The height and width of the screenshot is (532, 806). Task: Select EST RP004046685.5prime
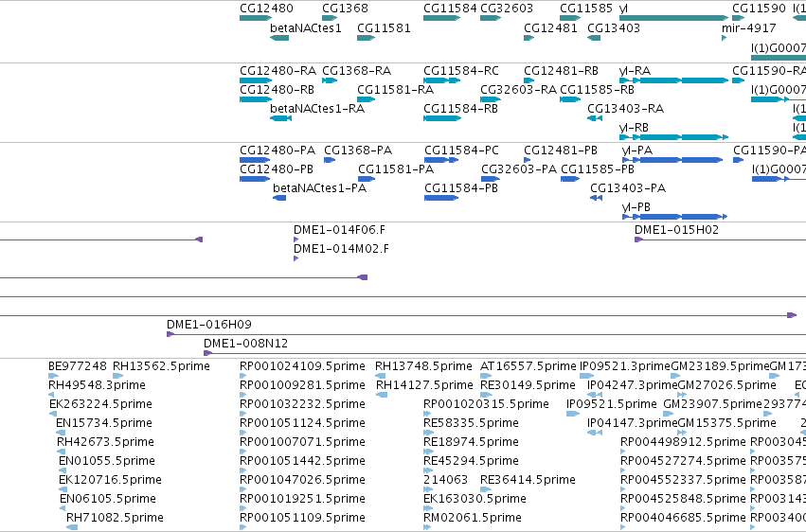coord(623,527)
